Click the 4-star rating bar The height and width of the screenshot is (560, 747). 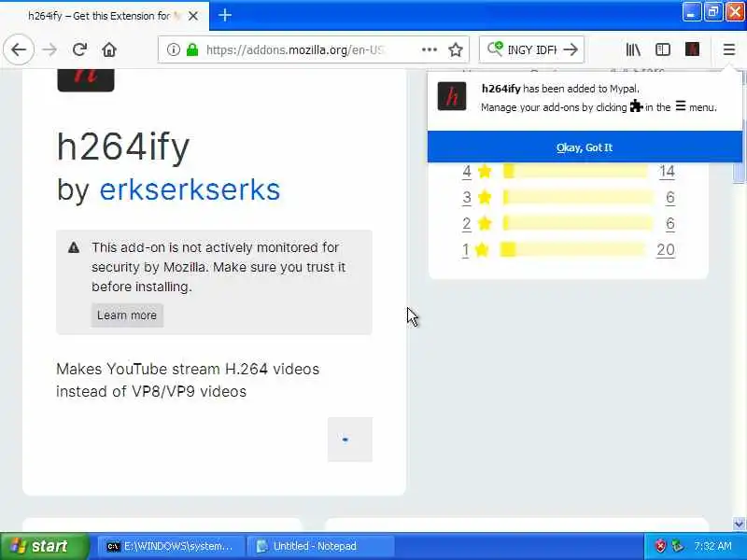[x=575, y=171]
